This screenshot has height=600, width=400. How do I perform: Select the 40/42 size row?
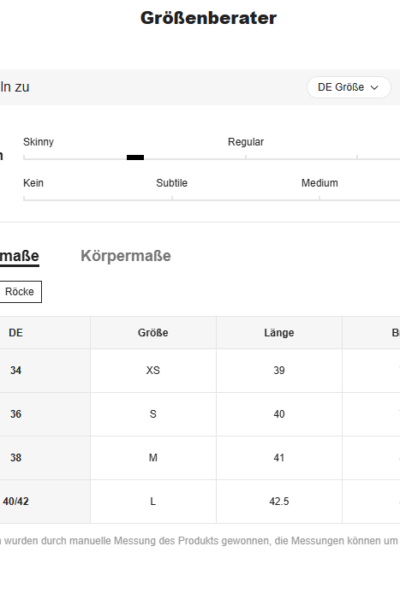tap(200, 501)
